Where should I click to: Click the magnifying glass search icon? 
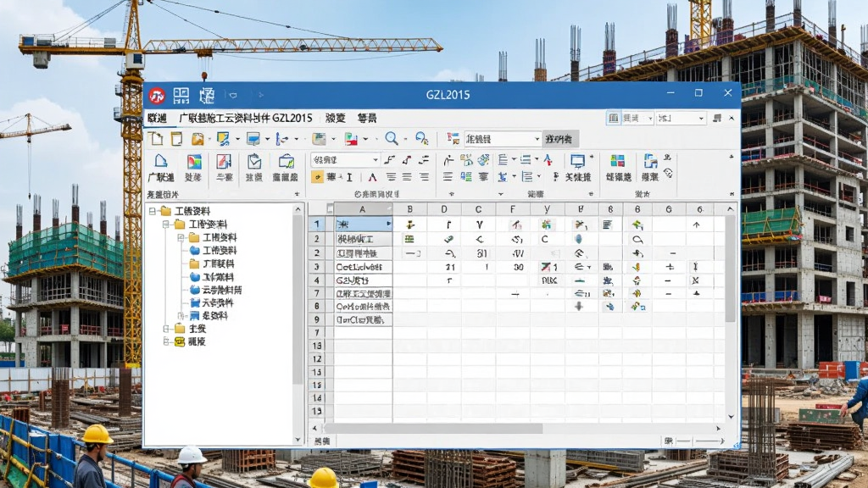pyautogui.click(x=392, y=138)
